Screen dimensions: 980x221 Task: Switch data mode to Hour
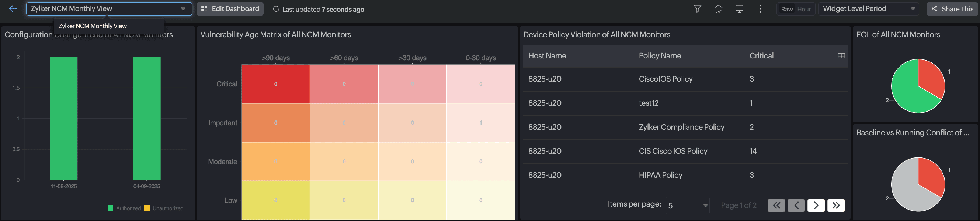point(804,9)
